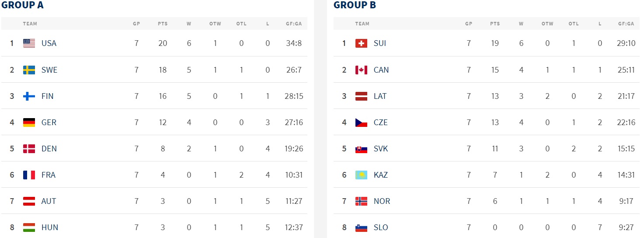This screenshot has width=644, height=238.
Task: Click PTS column header in Group A
Action: [x=163, y=24]
